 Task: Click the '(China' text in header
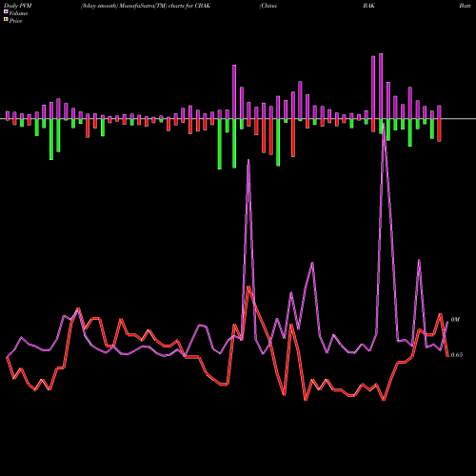[268, 6]
